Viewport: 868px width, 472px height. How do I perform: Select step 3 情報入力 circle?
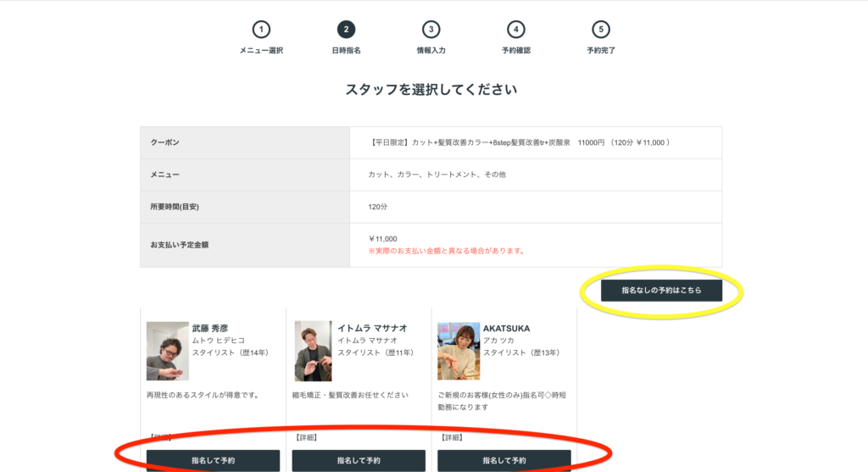point(431,30)
